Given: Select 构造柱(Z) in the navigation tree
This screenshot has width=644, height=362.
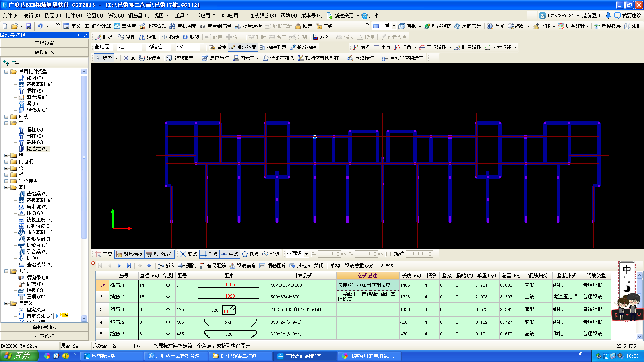Looking at the screenshot, I should pyautogui.click(x=37, y=149).
